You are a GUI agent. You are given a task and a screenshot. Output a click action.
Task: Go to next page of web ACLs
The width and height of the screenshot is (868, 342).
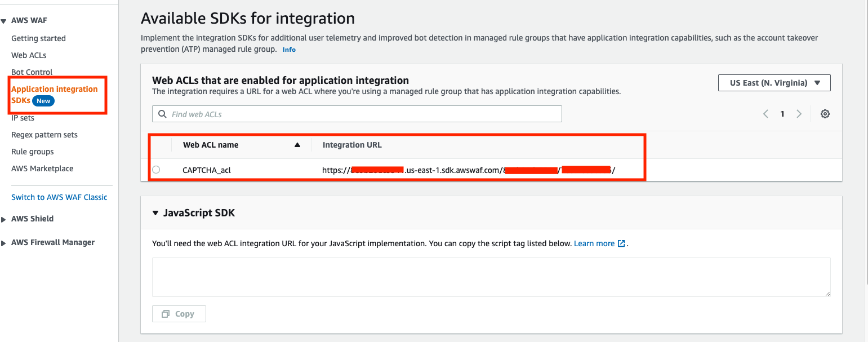799,114
